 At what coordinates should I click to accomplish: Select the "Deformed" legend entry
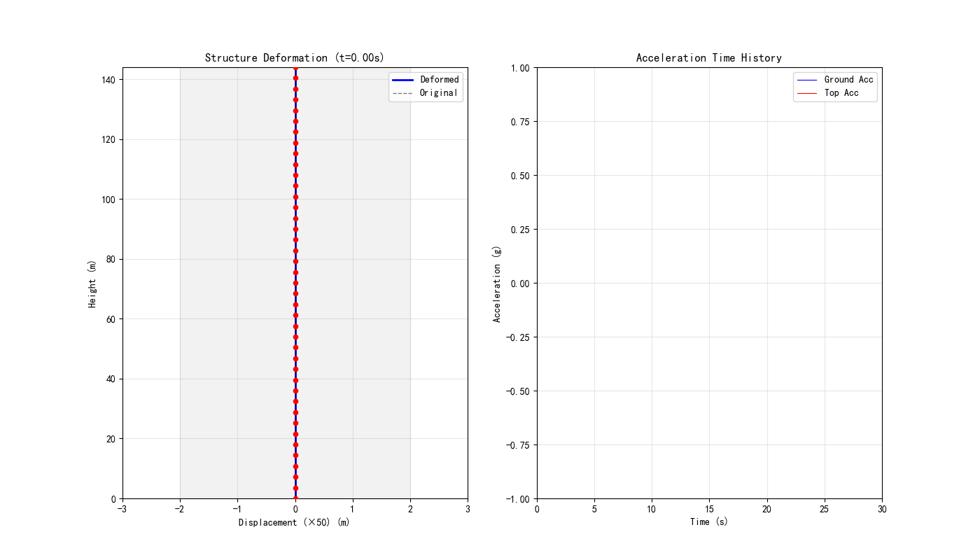(x=426, y=80)
